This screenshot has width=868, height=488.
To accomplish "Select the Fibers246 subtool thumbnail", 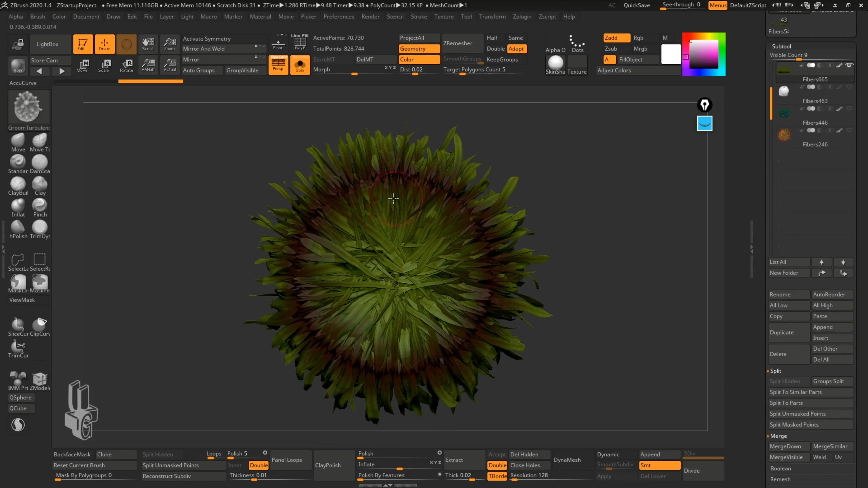I will tap(784, 135).
